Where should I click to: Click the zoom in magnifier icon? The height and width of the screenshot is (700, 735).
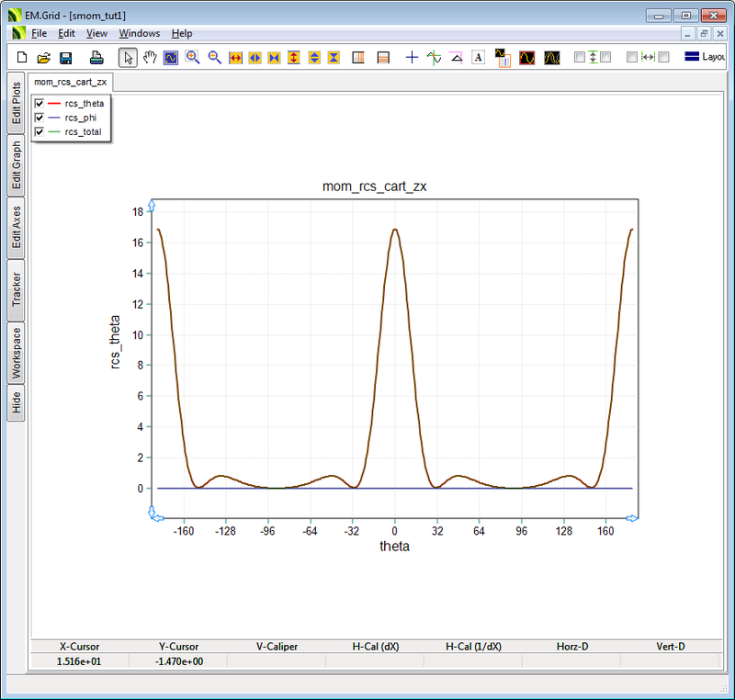[x=192, y=57]
